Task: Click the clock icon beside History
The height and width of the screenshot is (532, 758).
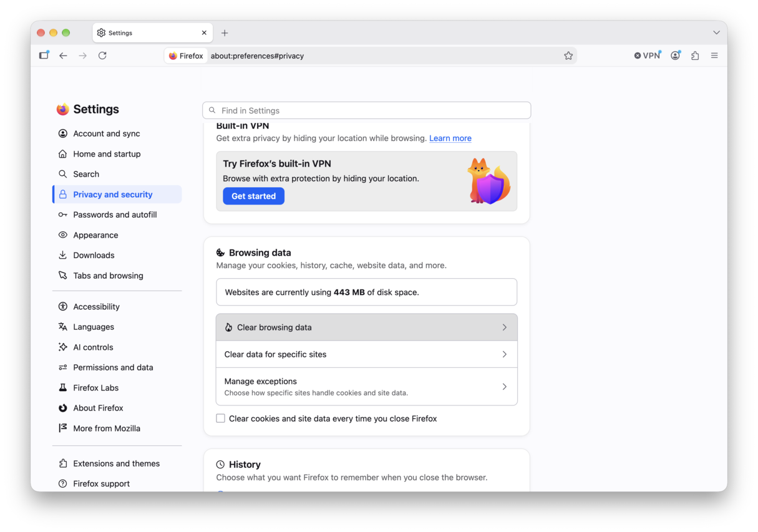Action: (220, 465)
